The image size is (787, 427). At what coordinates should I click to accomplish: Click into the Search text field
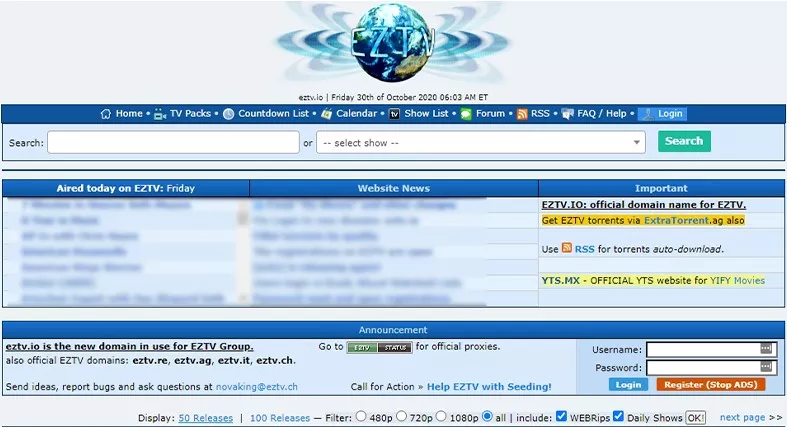(173, 143)
